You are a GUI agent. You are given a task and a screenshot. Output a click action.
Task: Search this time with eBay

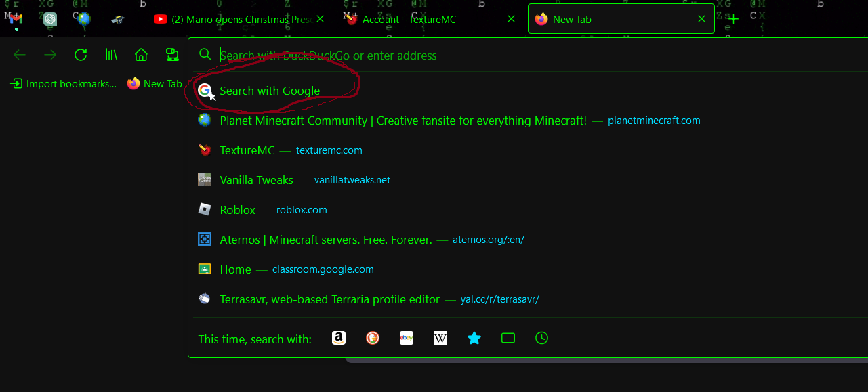(407, 338)
